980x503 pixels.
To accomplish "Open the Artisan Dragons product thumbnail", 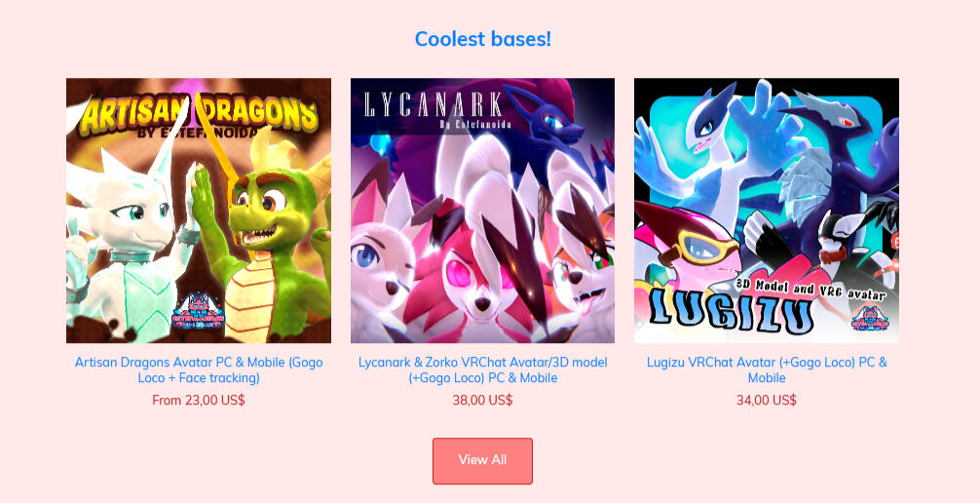I will pyautogui.click(x=199, y=211).
